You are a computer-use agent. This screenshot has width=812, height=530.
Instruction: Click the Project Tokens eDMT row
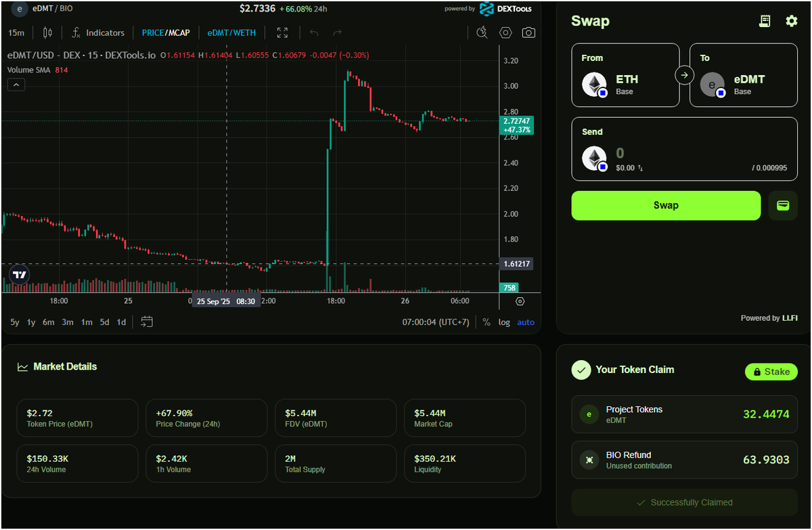(x=684, y=414)
